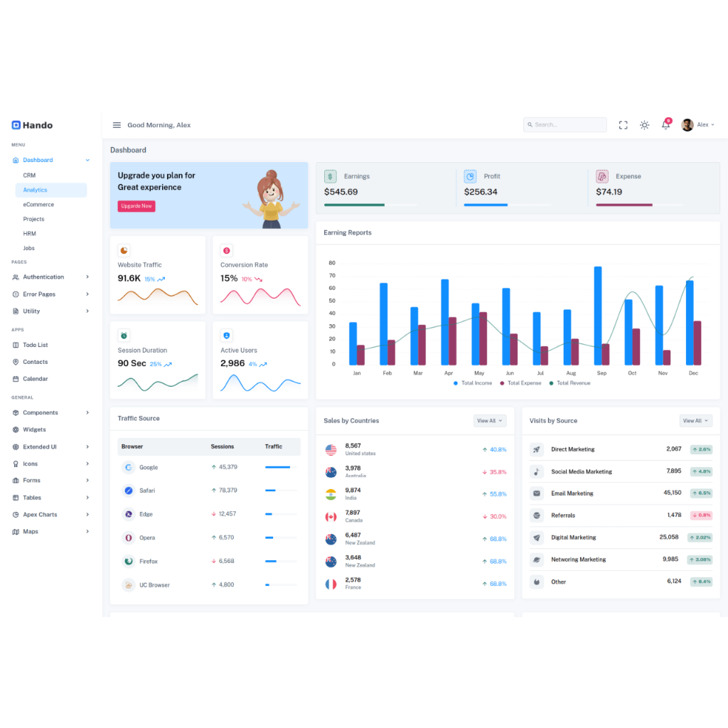This screenshot has width=728, height=728.
Task: Open the Maps menu item
Action: click(51, 532)
